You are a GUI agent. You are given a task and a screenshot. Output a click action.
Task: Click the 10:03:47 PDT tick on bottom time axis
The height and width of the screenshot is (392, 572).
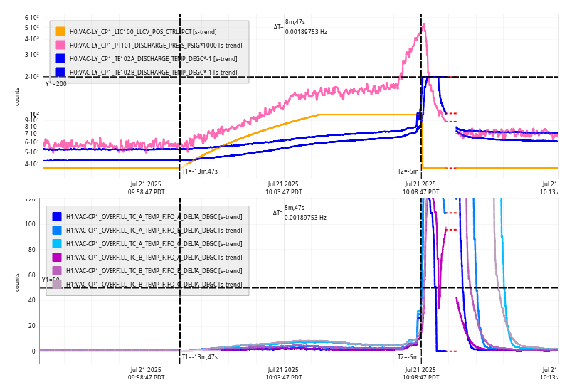(283, 374)
